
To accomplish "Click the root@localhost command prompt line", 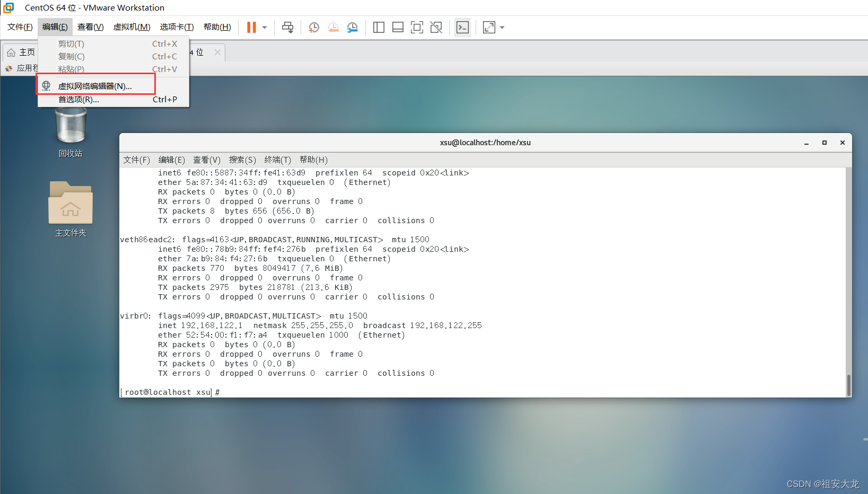I will click(170, 392).
